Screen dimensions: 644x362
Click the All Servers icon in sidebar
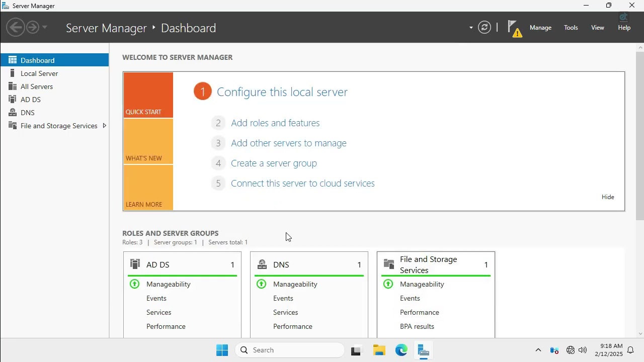[13, 86]
